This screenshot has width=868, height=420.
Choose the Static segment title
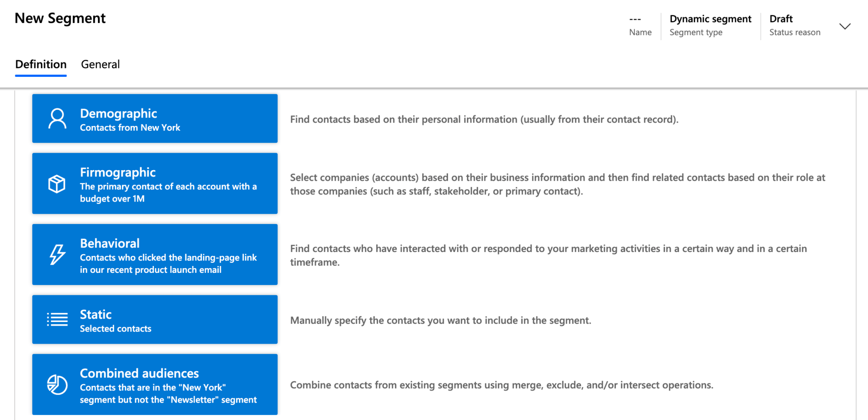coord(96,314)
